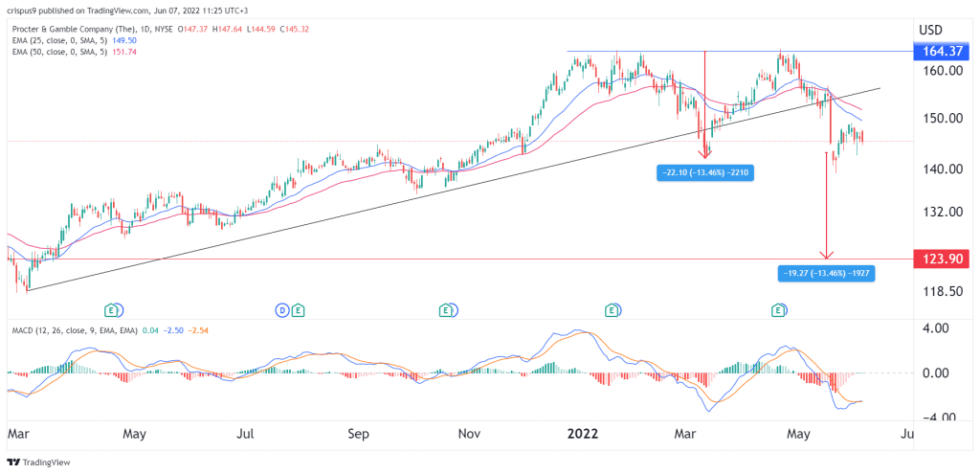
Task: Click the dividend D marker near July
Action: [x=282, y=309]
